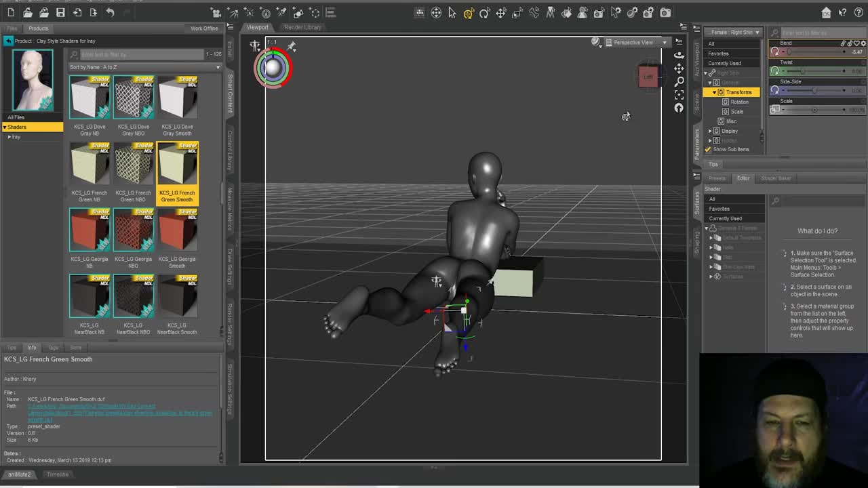The height and width of the screenshot is (488, 868).
Task: Open the Female Right Shin node dropdown
Action: [733, 33]
